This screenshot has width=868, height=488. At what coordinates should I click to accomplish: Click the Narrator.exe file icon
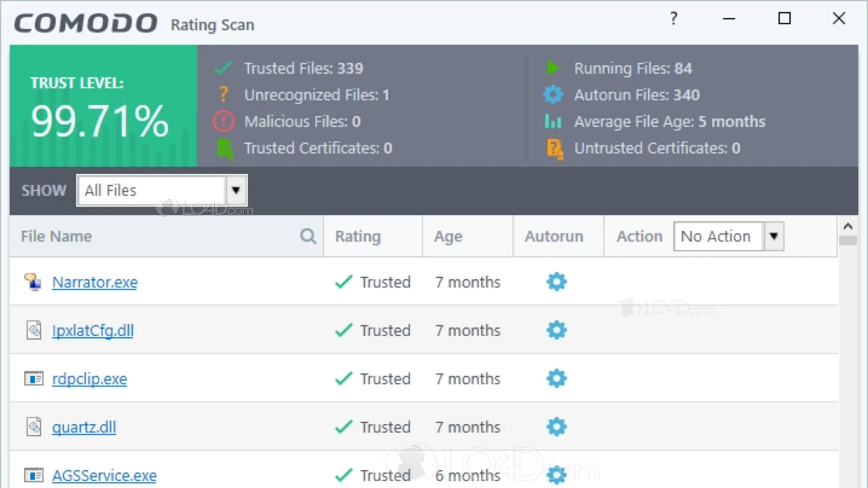click(33, 281)
